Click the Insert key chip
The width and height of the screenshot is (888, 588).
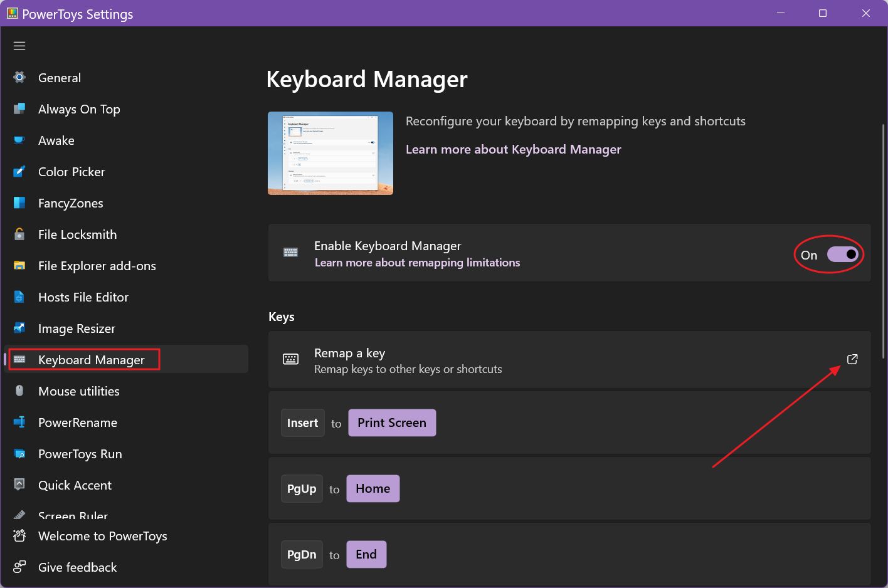(303, 423)
